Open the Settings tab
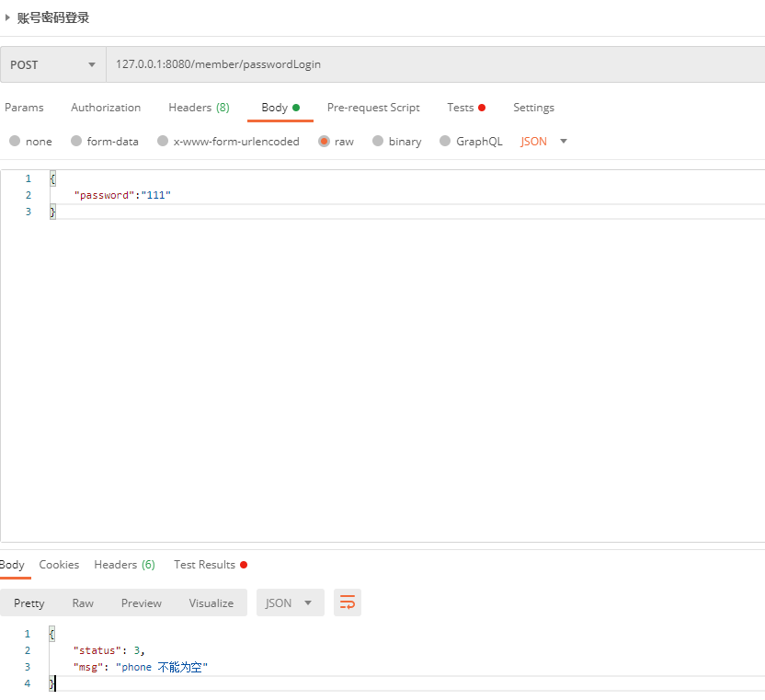765x700 pixels. pyautogui.click(x=533, y=108)
